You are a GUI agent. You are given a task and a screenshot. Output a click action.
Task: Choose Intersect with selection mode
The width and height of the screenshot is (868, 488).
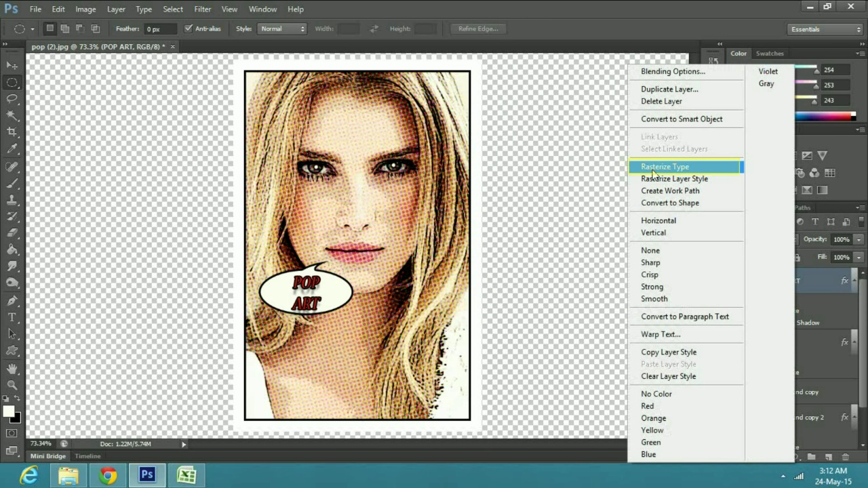tap(96, 28)
